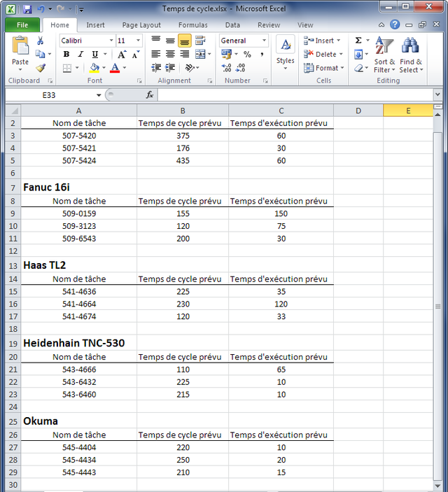This screenshot has width=448, height=492.
Task: Open the Font dialog launcher
Action: click(139, 81)
